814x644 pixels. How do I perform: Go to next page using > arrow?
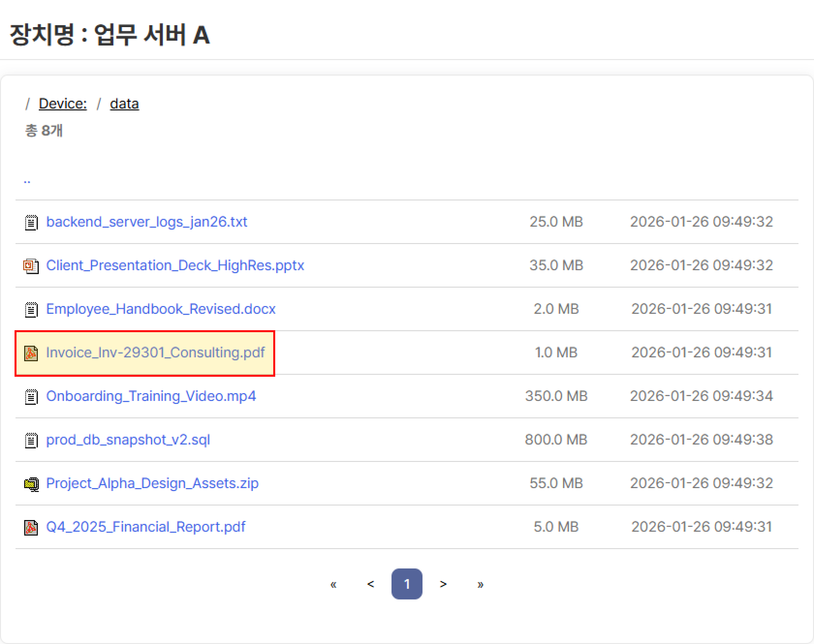click(443, 584)
